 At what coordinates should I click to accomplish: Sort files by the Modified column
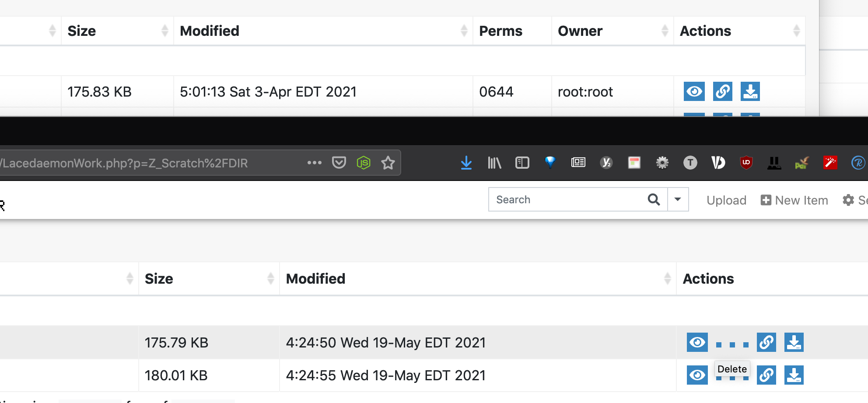coord(315,278)
